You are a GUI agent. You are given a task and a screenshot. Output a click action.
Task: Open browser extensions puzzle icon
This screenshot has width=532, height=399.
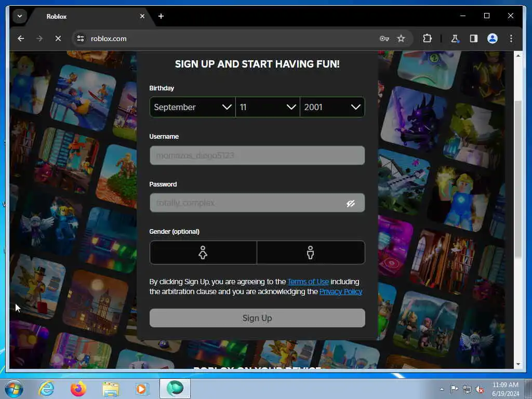click(427, 38)
